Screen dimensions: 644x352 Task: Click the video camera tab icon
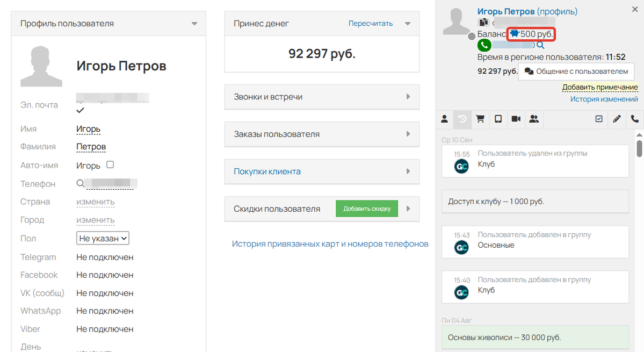point(516,119)
